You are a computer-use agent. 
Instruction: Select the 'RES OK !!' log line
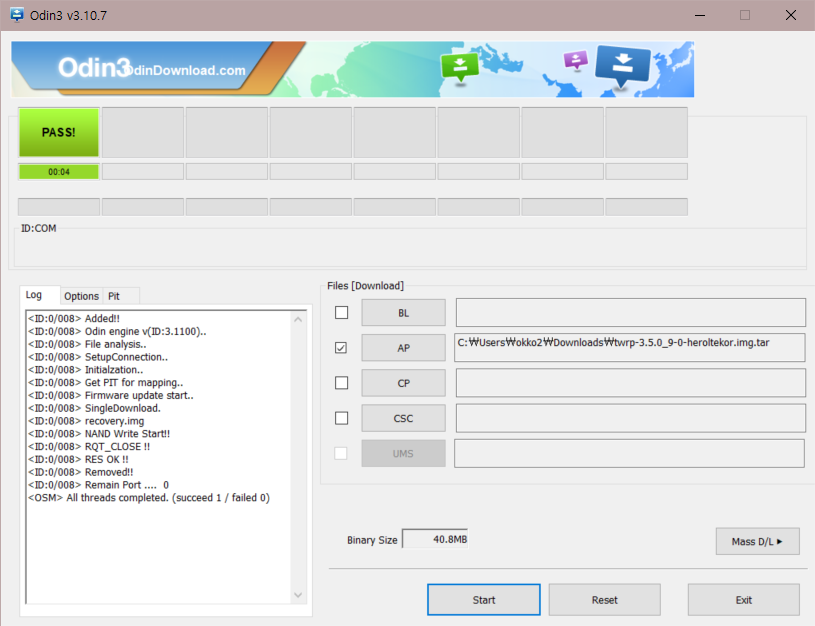tap(78, 459)
